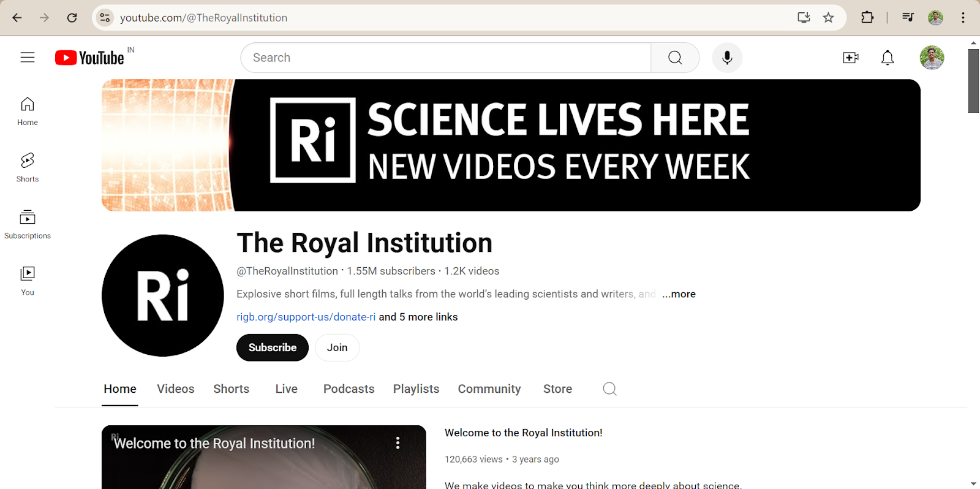Click the '1.2K videos' text
The height and width of the screenshot is (489, 980).
472,271
